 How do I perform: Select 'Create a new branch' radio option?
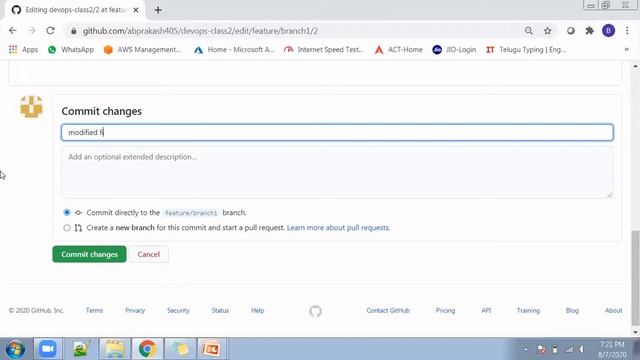point(67,228)
